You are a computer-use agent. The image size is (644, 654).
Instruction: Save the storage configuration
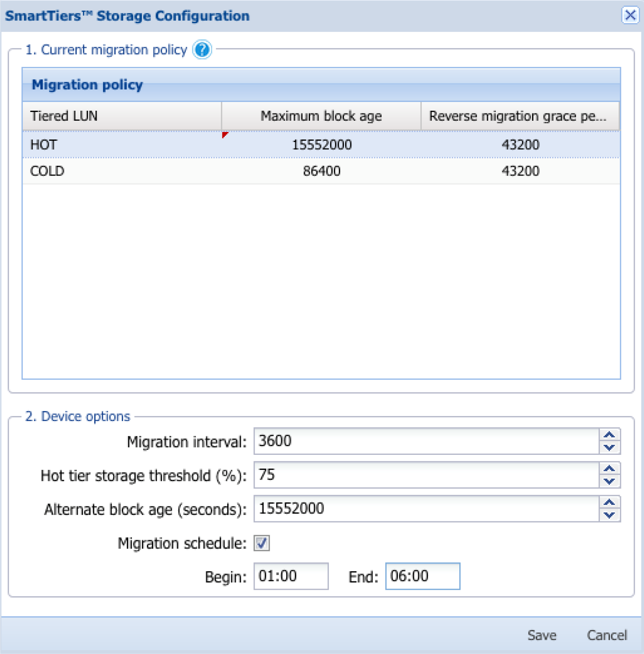pyautogui.click(x=541, y=635)
